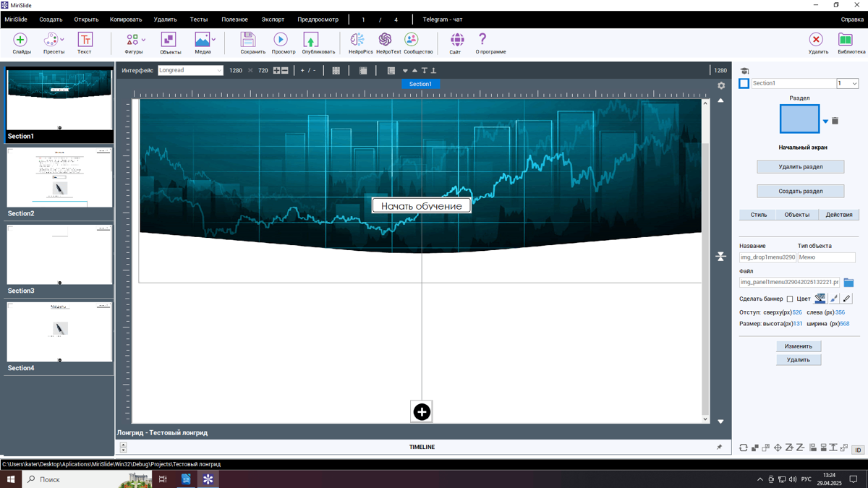Open the НейроPics tool
This screenshot has height=488, width=868.
tap(358, 40)
